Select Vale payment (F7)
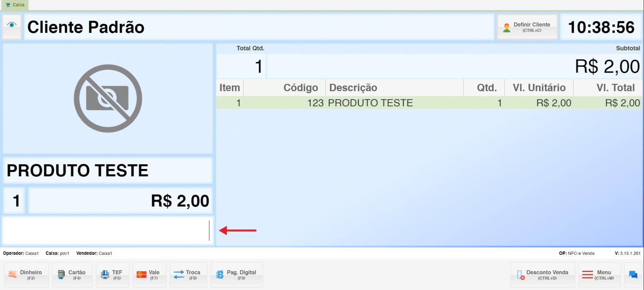 [149, 275]
